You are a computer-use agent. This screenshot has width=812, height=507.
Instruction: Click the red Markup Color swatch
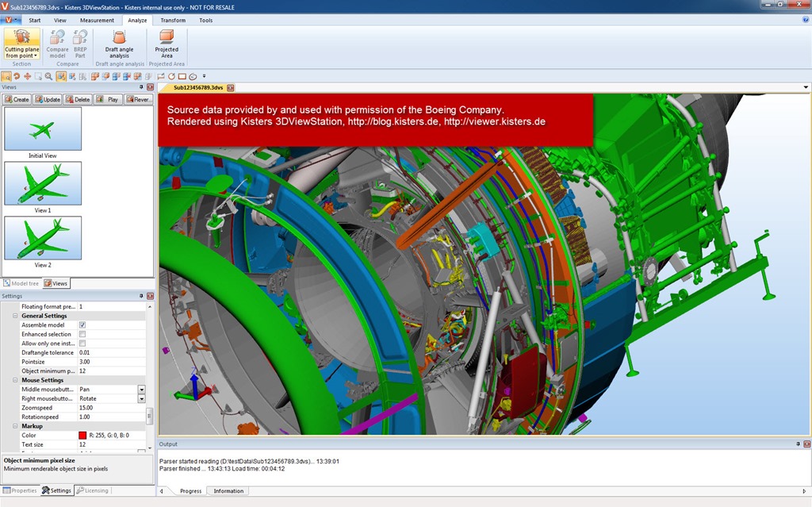(x=82, y=436)
